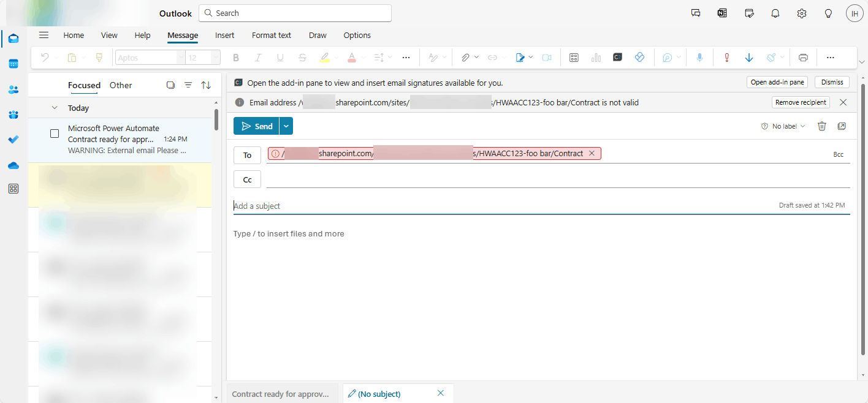Toggle strikethrough formatting
The width and height of the screenshot is (868, 403).
pos(302,58)
